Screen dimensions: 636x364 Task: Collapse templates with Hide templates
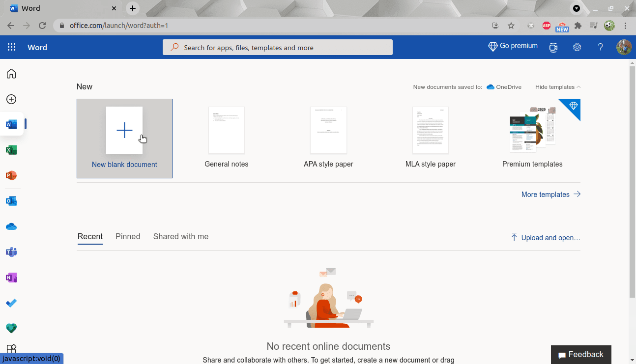(x=558, y=87)
